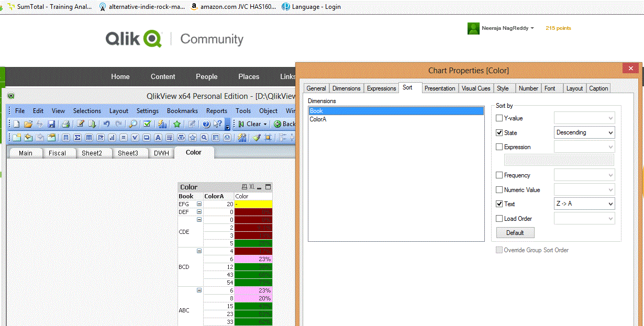Open the Text Z -> A dropdown
The height and width of the screenshot is (326, 644).
pos(584,204)
